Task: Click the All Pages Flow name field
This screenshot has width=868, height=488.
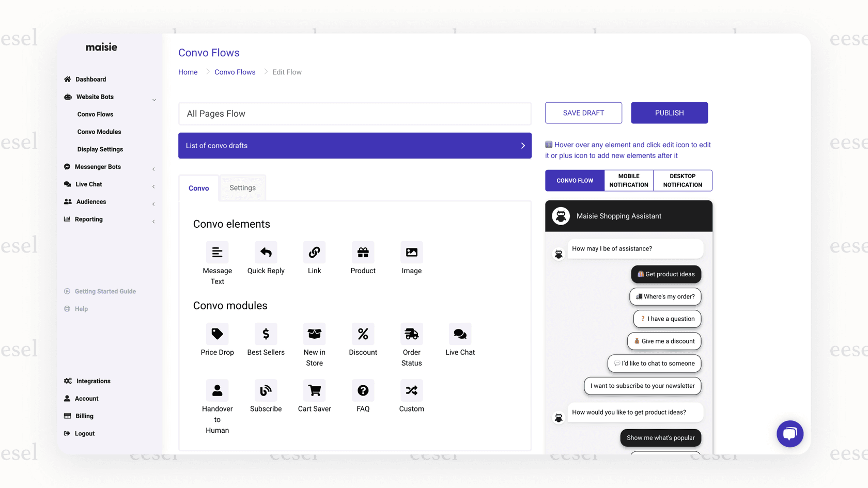Action: [x=355, y=114]
